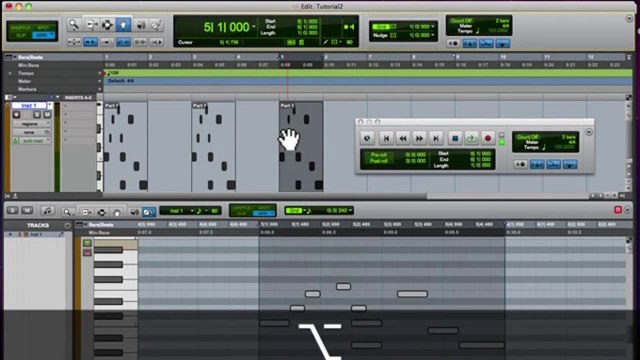The height and width of the screenshot is (360, 640).
Task: Select the Scrubber speaker tool in Edit toolbar
Action: tap(140, 24)
